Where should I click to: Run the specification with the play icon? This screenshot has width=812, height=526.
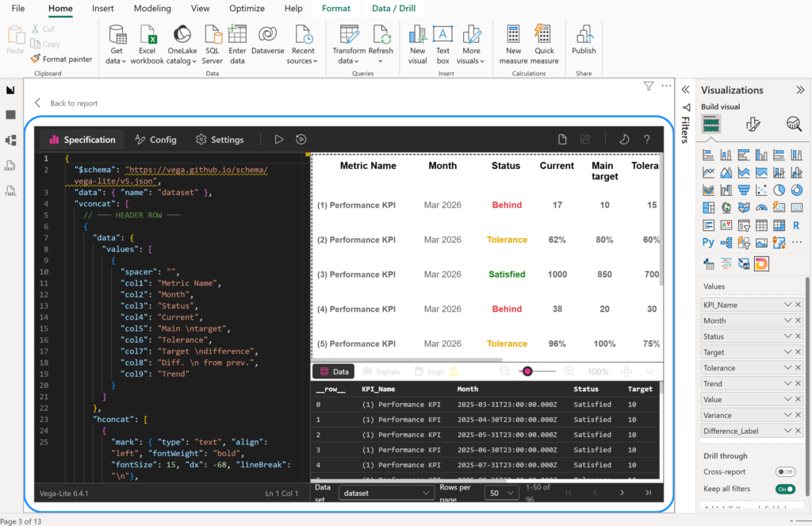[x=278, y=140]
